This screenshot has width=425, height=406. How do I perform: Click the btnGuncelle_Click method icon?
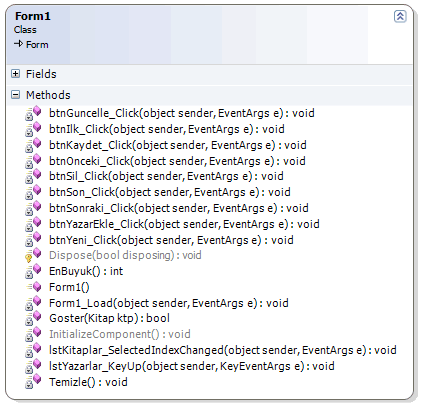click(x=33, y=113)
